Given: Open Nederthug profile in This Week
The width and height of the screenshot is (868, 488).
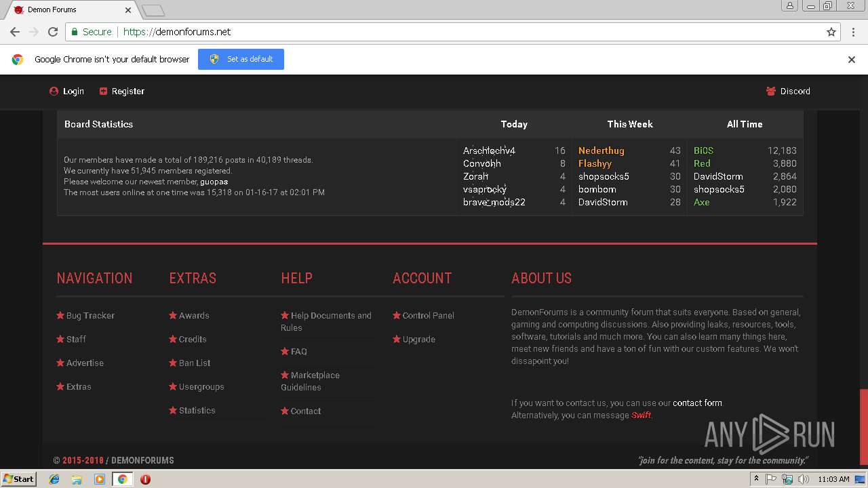Looking at the screenshot, I should click(601, 150).
